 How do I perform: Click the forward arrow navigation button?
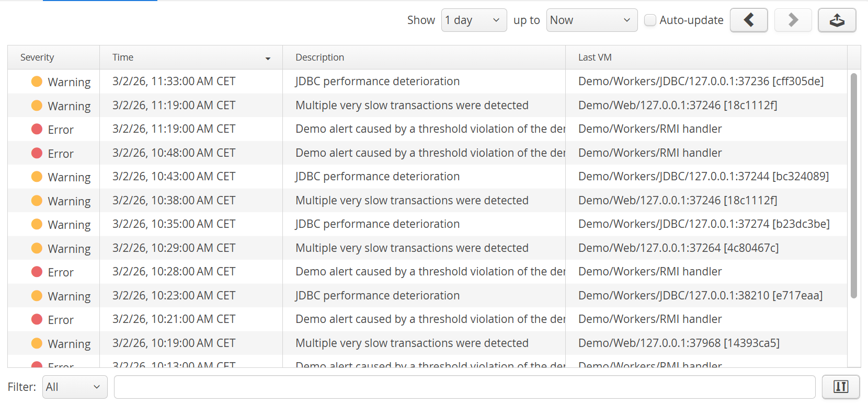(x=793, y=20)
